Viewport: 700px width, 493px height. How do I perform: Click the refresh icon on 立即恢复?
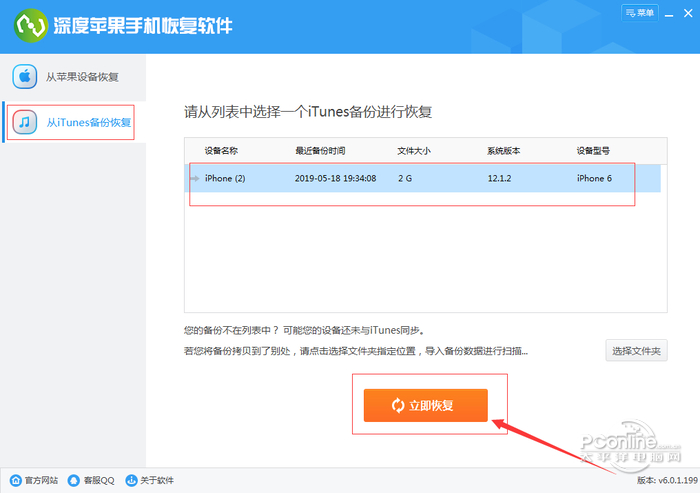pos(398,405)
